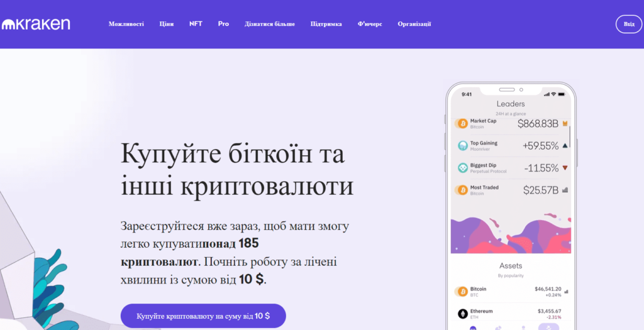Click the colorful wave chart on the phone

tap(511, 233)
